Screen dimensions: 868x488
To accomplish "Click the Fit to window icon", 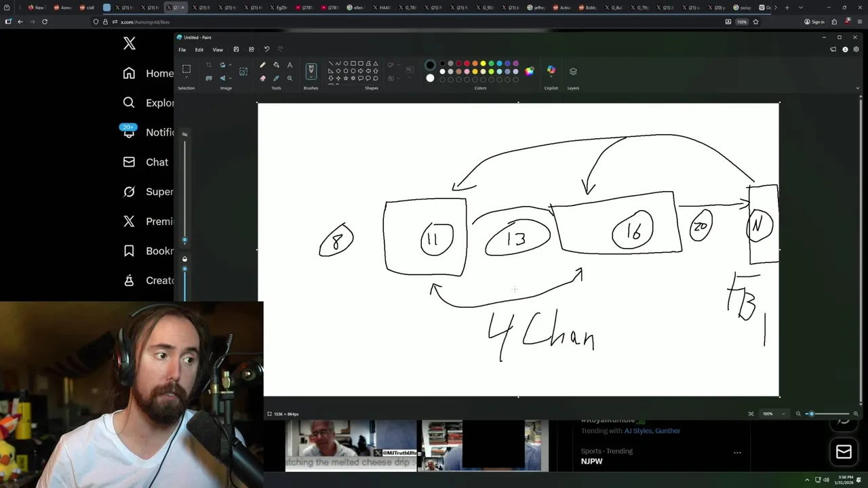I will (x=751, y=413).
